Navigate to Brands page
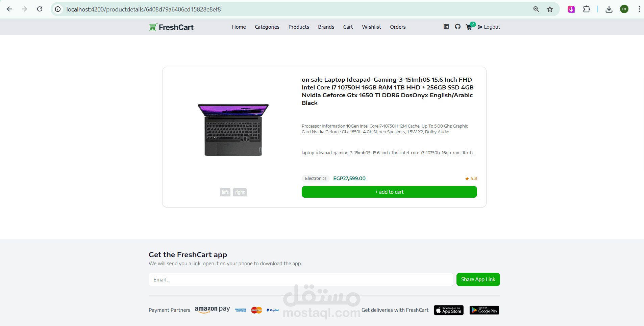 click(326, 27)
